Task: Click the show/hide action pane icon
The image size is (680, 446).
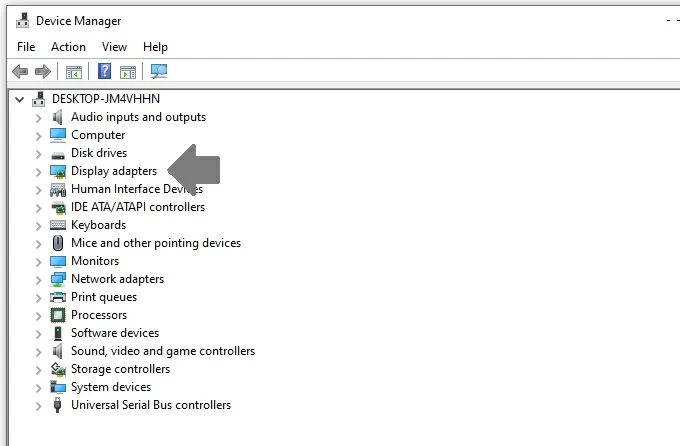Action: tap(128, 72)
